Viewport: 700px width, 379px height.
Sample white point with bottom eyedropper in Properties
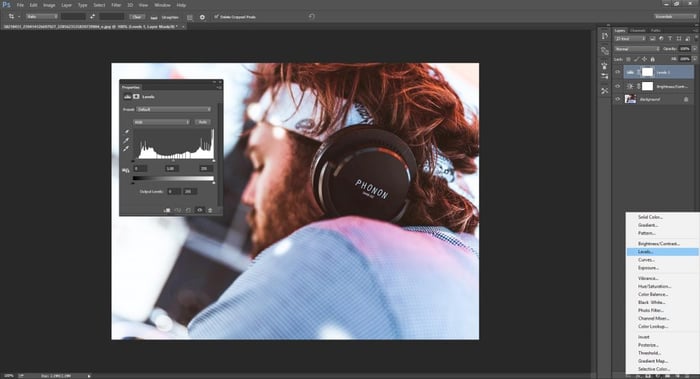click(x=126, y=148)
